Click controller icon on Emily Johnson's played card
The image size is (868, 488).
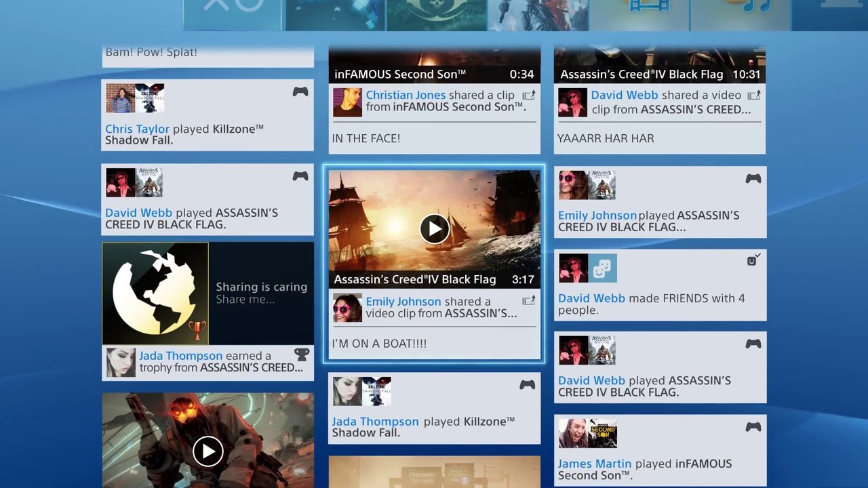pyautogui.click(x=753, y=178)
